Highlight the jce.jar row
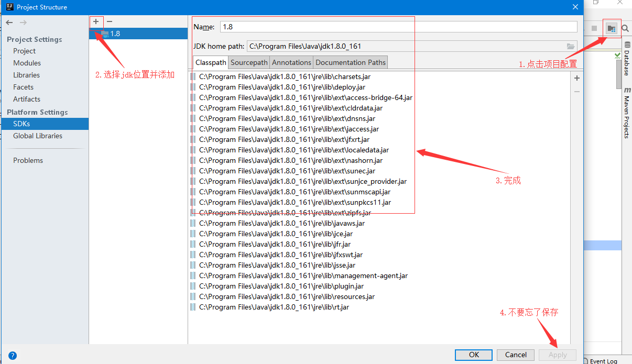Image resolution: width=632 pixels, height=364 pixels. tap(379, 234)
